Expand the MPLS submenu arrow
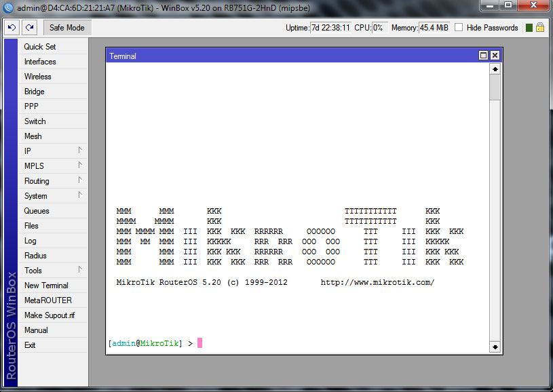553x392 pixels. click(80, 165)
